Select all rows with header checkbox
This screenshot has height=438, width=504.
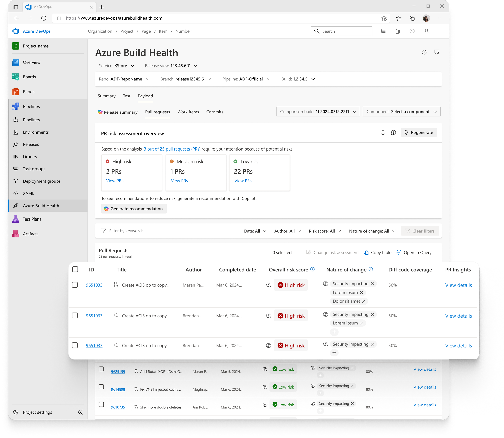(x=75, y=269)
